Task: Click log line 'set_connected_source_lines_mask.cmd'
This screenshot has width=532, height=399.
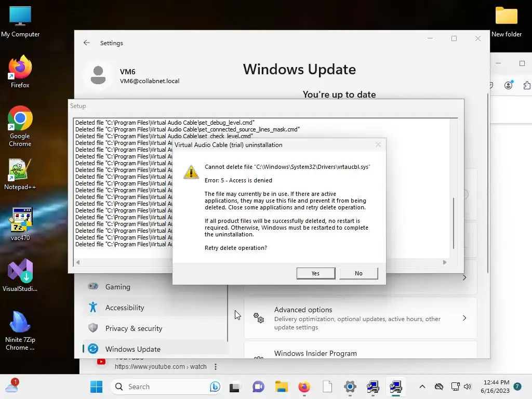Action: click(x=188, y=129)
